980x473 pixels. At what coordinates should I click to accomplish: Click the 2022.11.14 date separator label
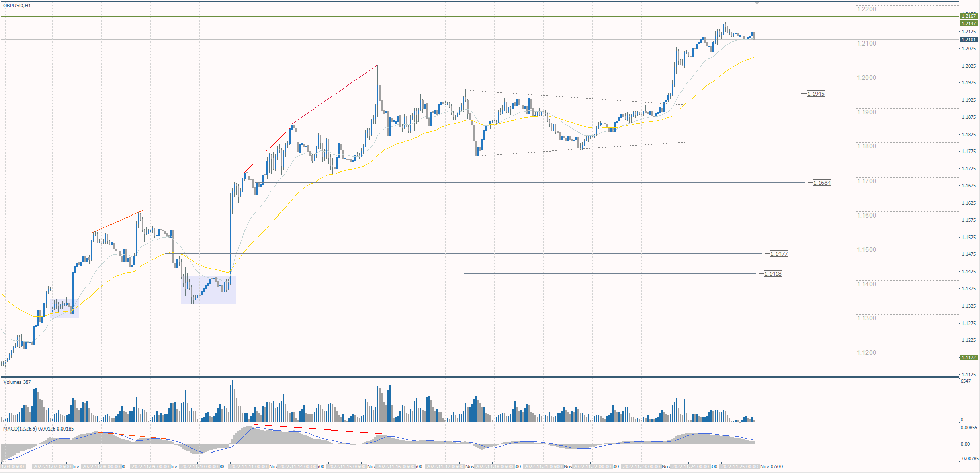tap(298, 467)
